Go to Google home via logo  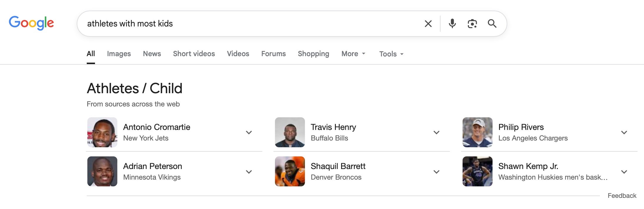(31, 23)
